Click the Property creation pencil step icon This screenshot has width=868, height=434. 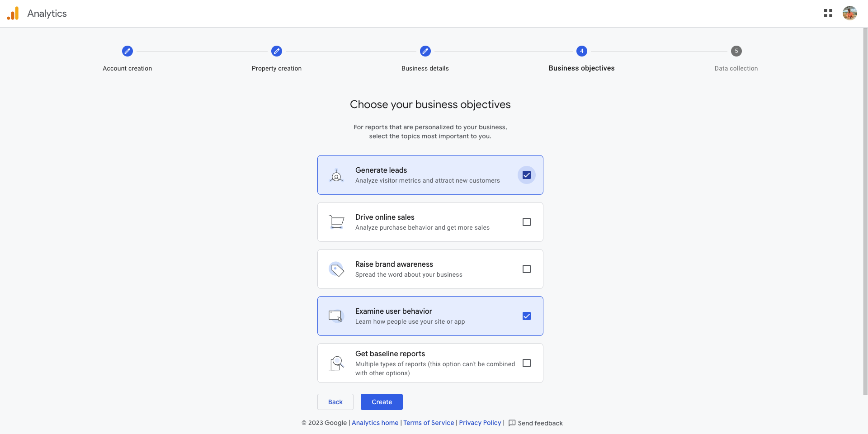(x=277, y=51)
